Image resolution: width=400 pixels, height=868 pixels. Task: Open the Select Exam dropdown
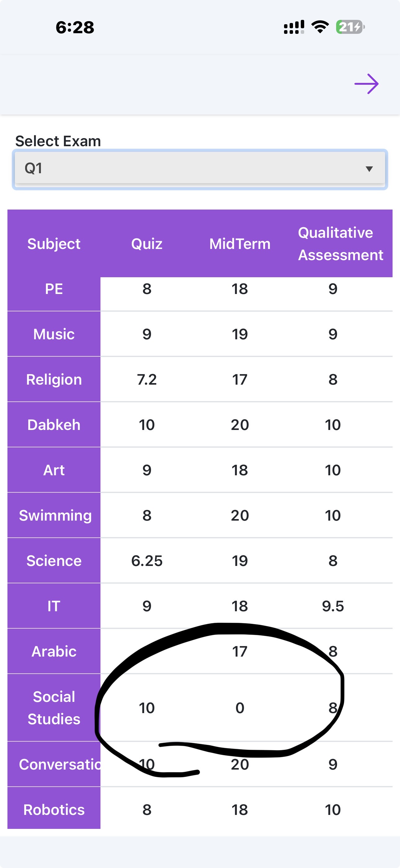pos(200,169)
